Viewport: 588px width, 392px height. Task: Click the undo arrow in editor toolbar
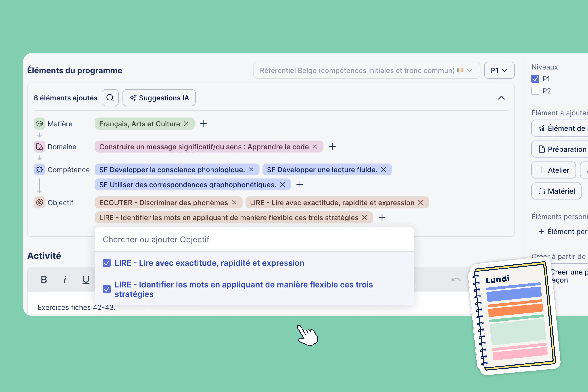456,279
